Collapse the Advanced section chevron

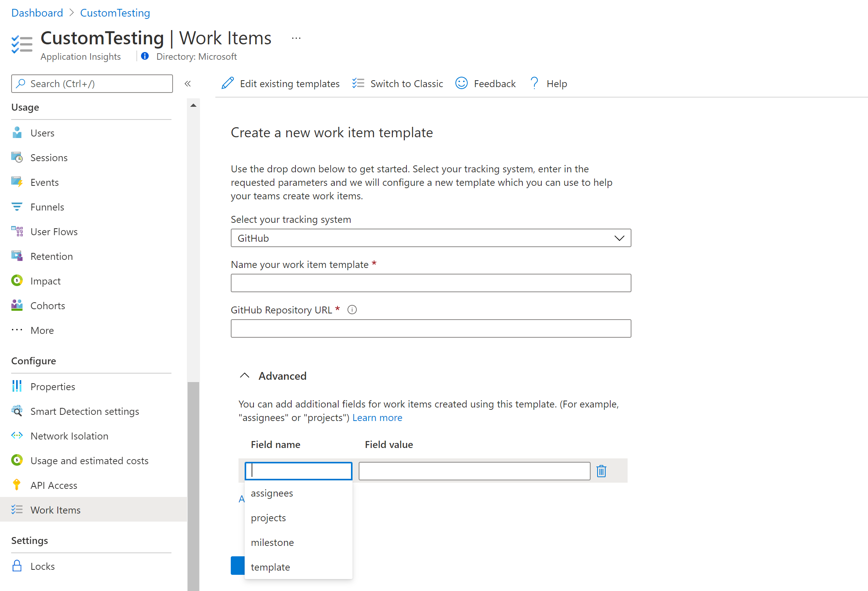(x=244, y=376)
